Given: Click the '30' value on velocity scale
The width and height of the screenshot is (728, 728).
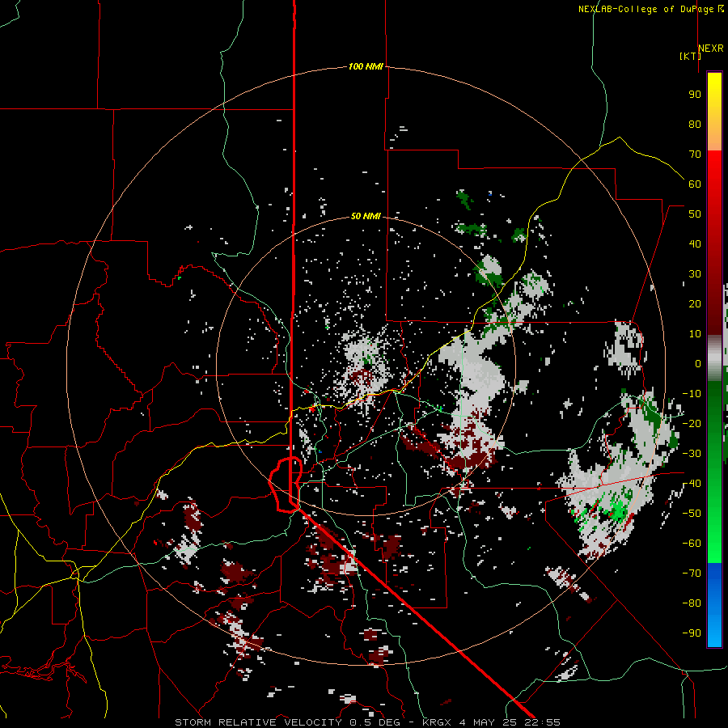Looking at the screenshot, I should pyautogui.click(x=695, y=274).
